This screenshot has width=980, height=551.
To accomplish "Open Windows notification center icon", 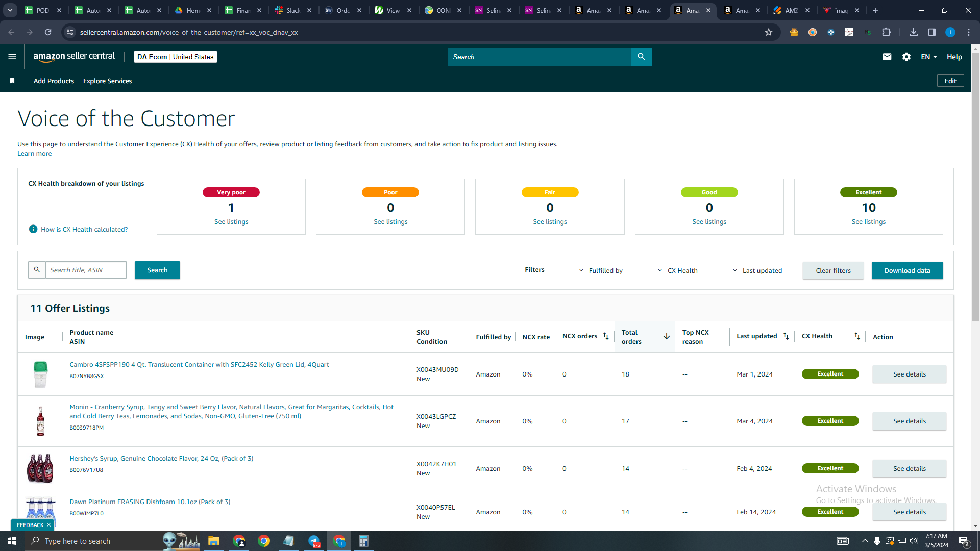I will [x=964, y=541].
